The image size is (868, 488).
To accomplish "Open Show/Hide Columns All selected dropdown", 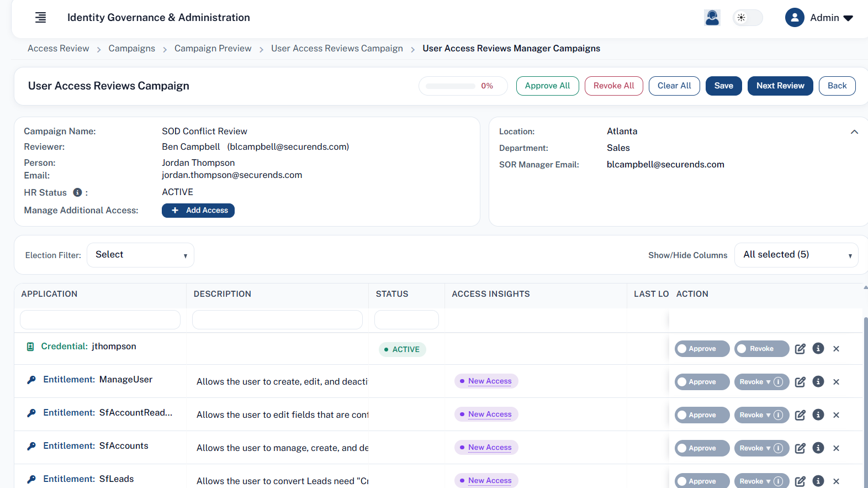I will click(796, 255).
